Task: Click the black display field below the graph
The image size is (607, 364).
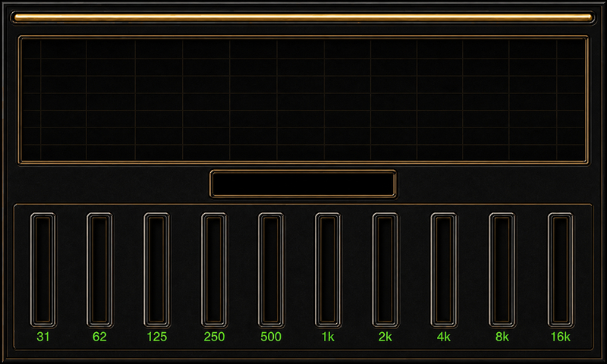Action: [303, 184]
